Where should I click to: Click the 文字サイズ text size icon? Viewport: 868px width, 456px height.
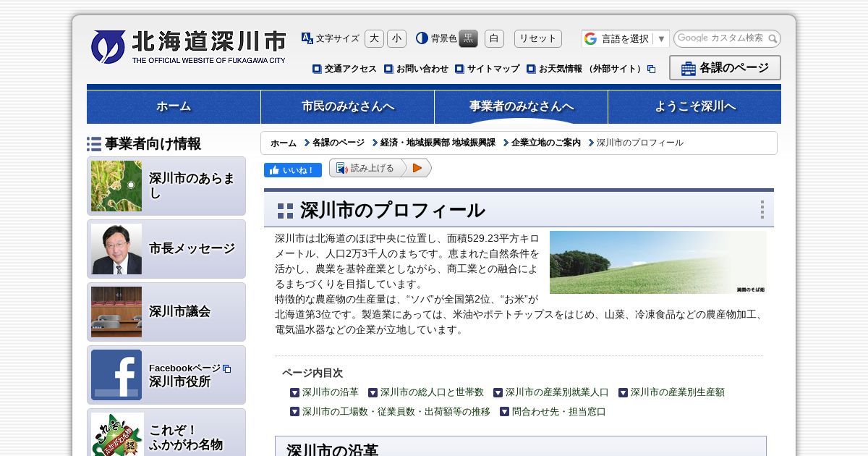307,38
